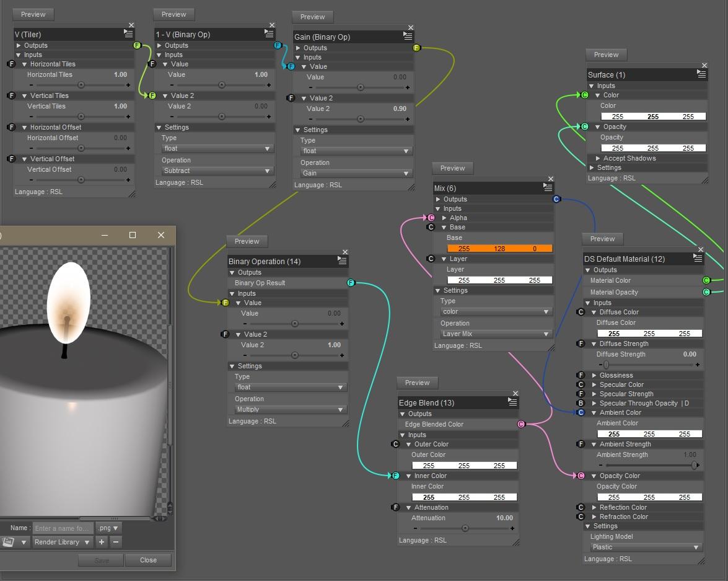
Task: Click the Surface Color input connector
Action: point(584,95)
